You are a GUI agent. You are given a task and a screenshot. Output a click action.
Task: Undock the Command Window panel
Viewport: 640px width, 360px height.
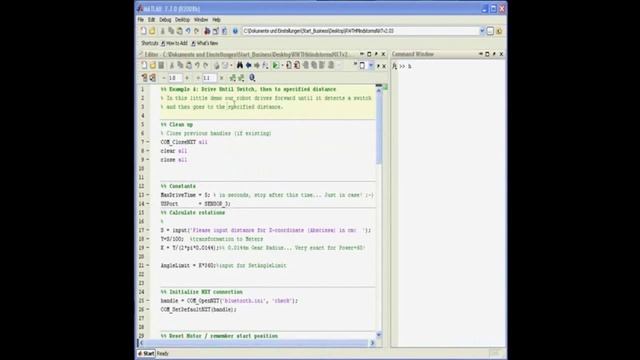coord(494,54)
